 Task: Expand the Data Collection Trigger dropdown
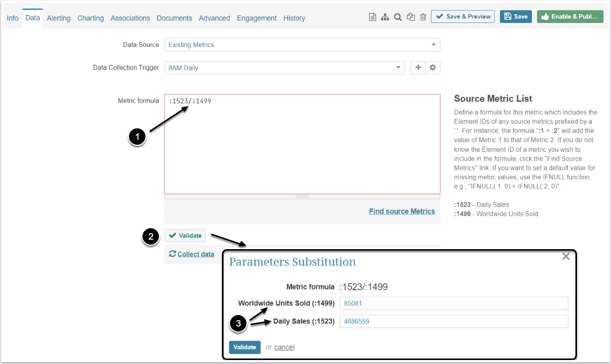pos(284,67)
